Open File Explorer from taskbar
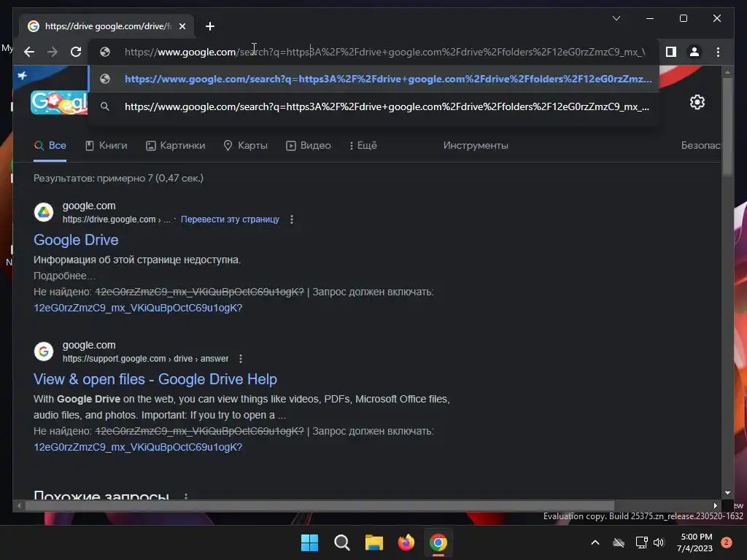Image resolution: width=747 pixels, height=560 pixels. pyautogui.click(x=374, y=542)
